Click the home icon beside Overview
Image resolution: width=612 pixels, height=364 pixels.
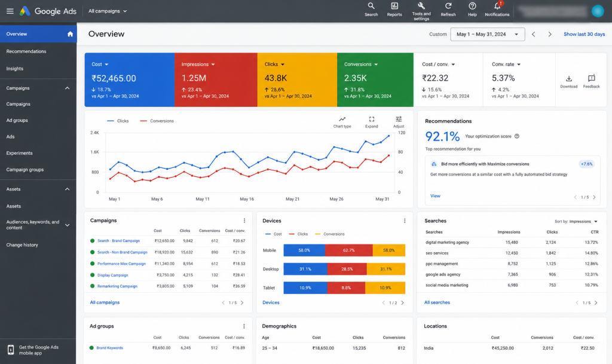(x=70, y=34)
